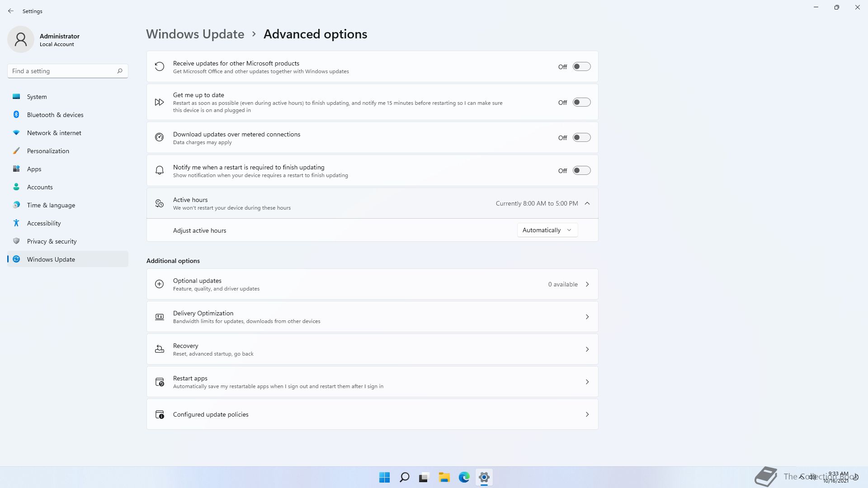Click the plus circle icon for Optional updates
Screen dimensions: 868x488
[159, 284]
